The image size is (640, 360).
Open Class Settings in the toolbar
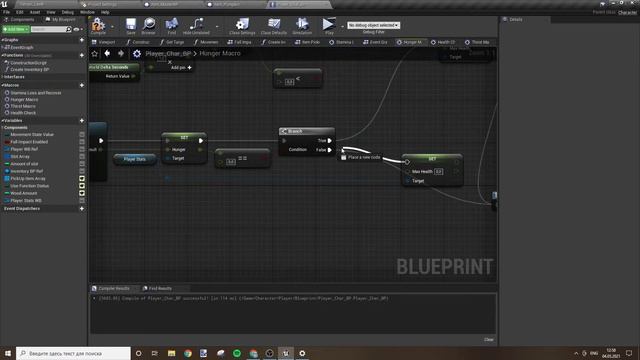tap(242, 25)
